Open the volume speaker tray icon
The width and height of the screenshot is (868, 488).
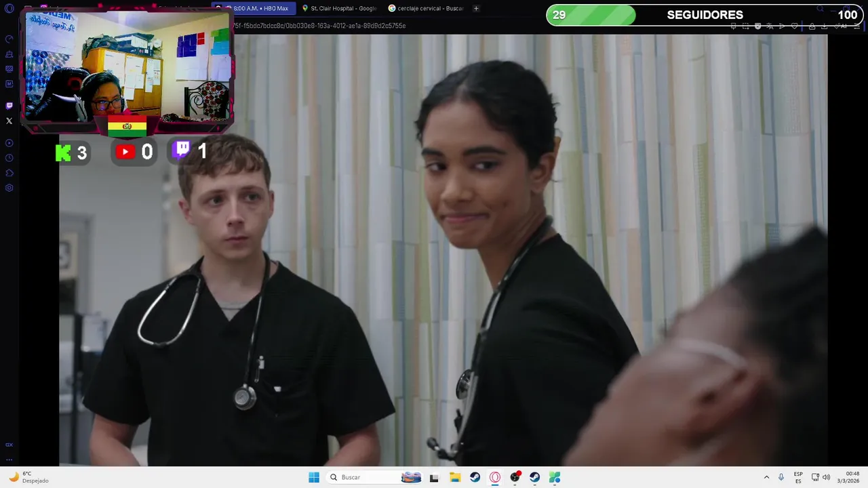click(826, 477)
